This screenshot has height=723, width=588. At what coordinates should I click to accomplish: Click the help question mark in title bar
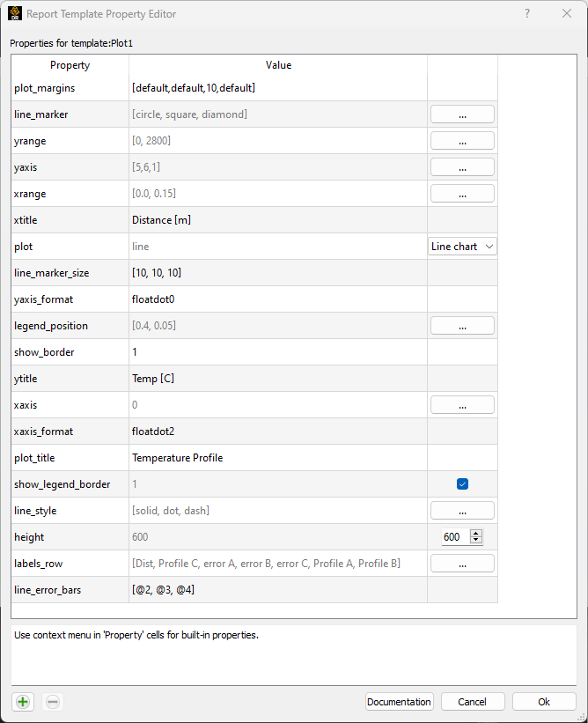pos(527,13)
